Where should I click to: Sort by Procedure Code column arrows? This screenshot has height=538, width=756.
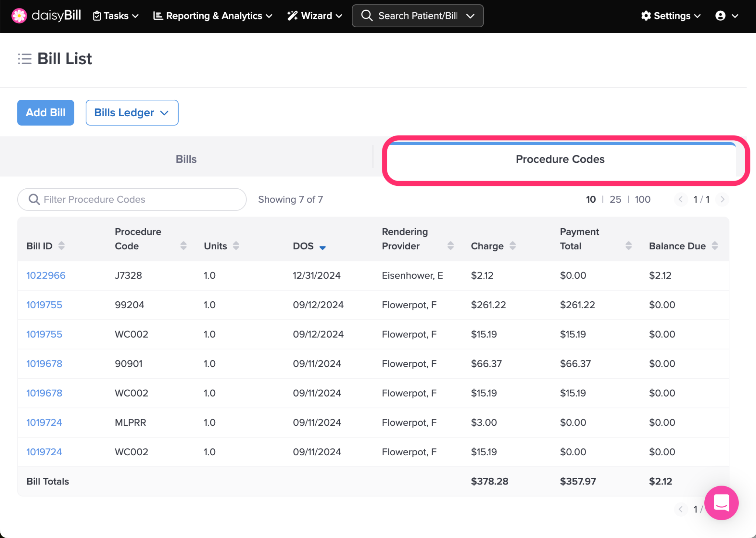coord(183,246)
